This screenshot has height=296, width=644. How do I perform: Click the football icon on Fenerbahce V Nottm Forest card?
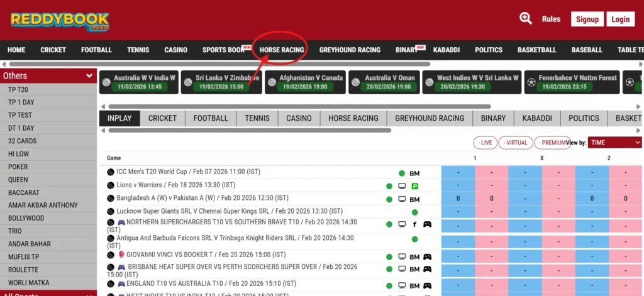coord(531,82)
